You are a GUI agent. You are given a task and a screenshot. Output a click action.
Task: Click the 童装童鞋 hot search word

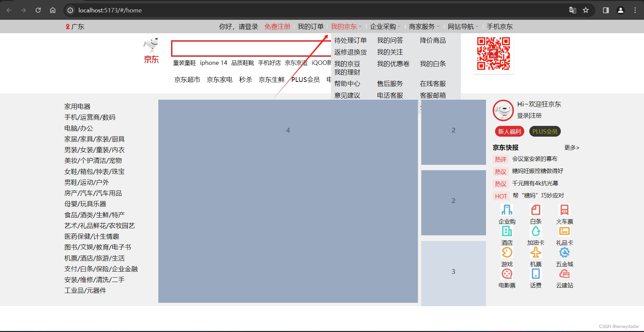click(x=184, y=63)
